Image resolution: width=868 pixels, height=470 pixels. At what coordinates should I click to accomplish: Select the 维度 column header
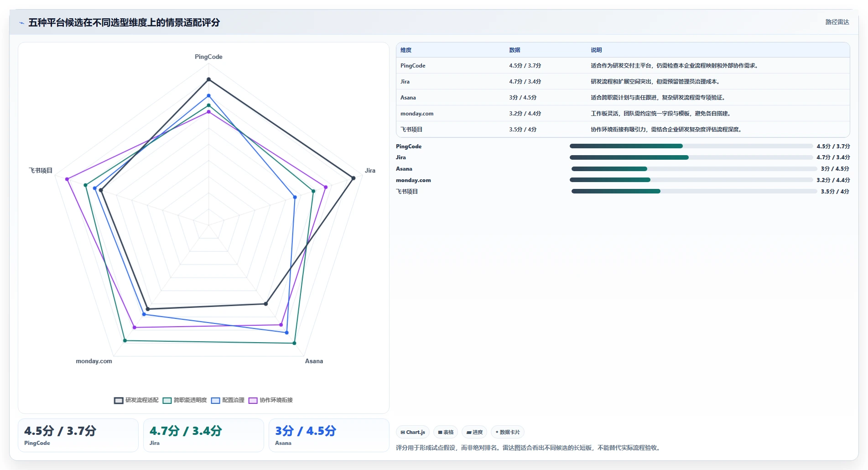pyautogui.click(x=406, y=50)
